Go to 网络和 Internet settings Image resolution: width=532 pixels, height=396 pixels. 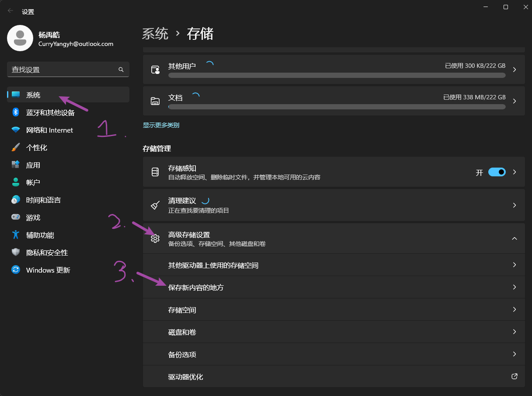point(68,130)
